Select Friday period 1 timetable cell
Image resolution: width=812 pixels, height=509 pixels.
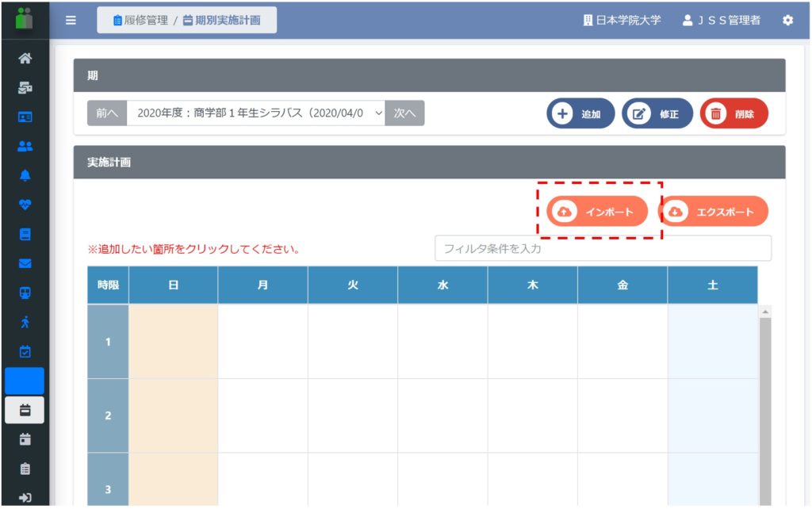pos(622,342)
